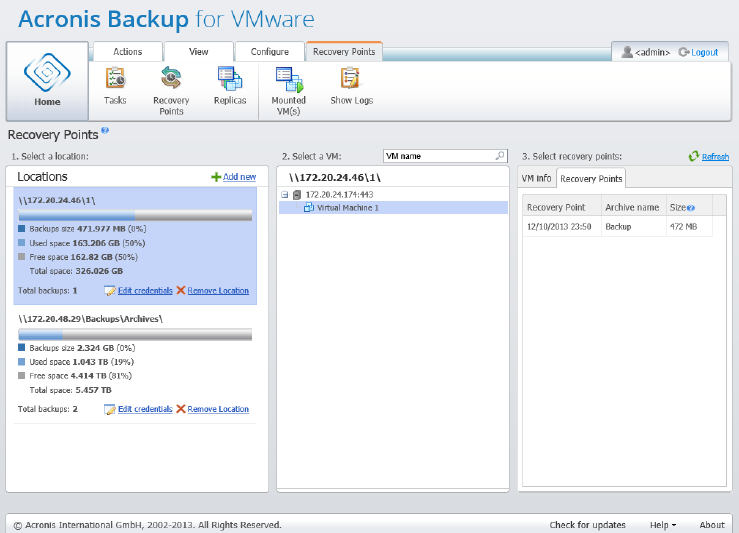The image size is (739, 533).
Task: Click the <admin> user name
Action: (x=652, y=52)
